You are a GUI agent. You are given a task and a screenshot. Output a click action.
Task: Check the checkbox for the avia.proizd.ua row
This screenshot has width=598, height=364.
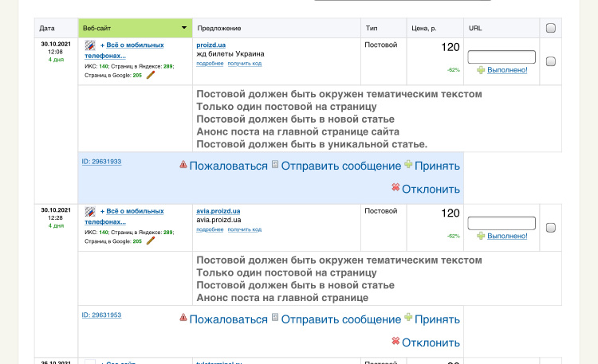[x=550, y=228]
